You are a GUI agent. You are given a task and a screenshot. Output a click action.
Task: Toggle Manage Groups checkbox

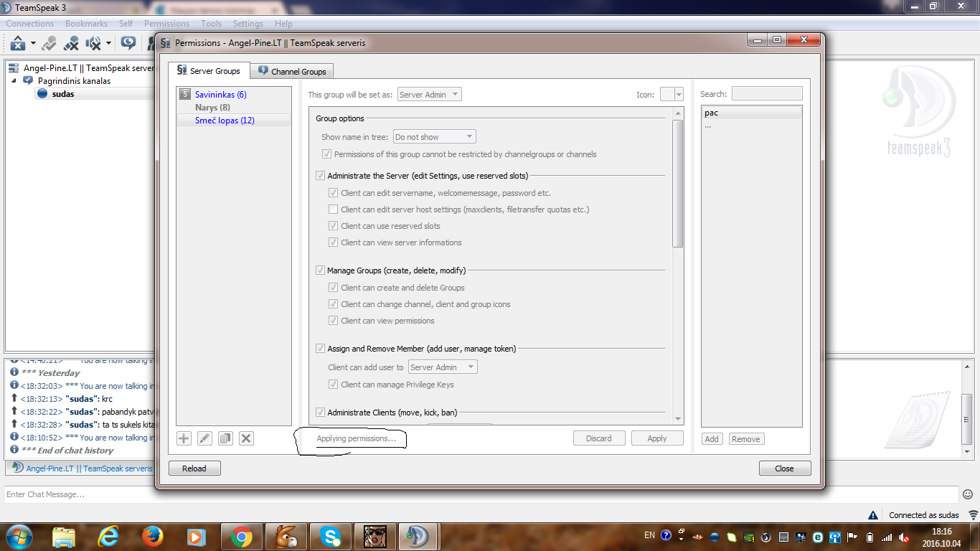(x=320, y=270)
